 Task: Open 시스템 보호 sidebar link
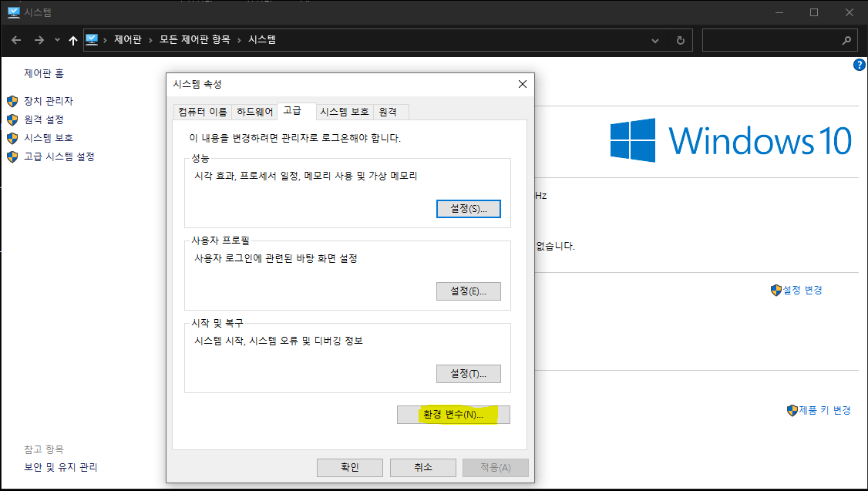click(x=48, y=138)
